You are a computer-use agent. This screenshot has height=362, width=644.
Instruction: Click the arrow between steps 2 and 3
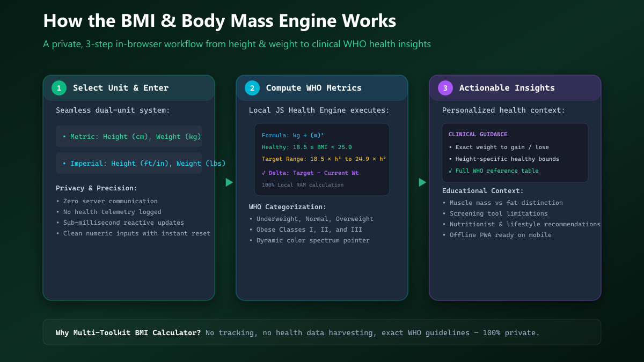(422, 182)
